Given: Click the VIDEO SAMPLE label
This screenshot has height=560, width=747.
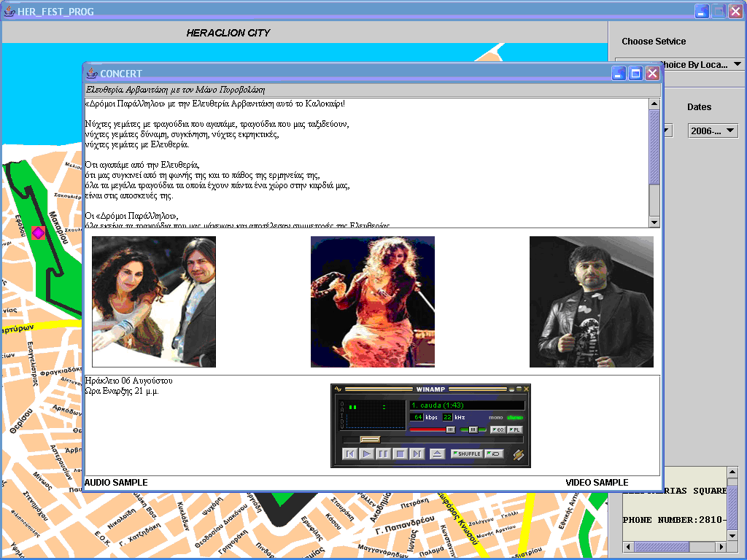Looking at the screenshot, I should click(597, 483).
